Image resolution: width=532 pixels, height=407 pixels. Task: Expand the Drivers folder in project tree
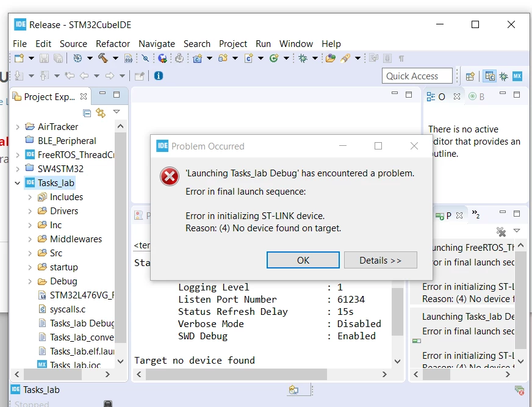[30, 211]
